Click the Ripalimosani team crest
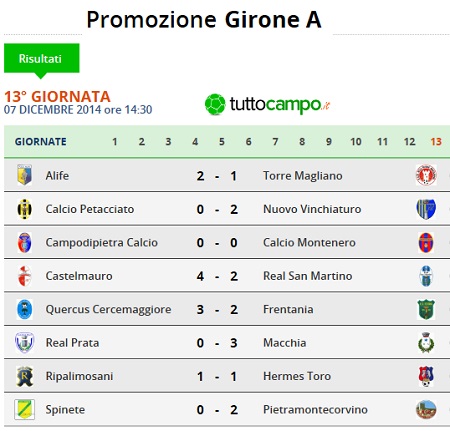 pyautogui.click(x=25, y=376)
